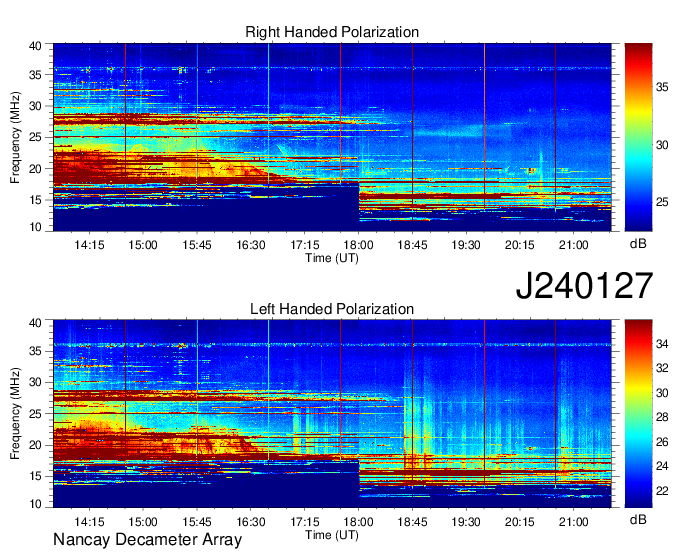Click the 18:45 tick on Right Handed time axis

tap(412, 245)
